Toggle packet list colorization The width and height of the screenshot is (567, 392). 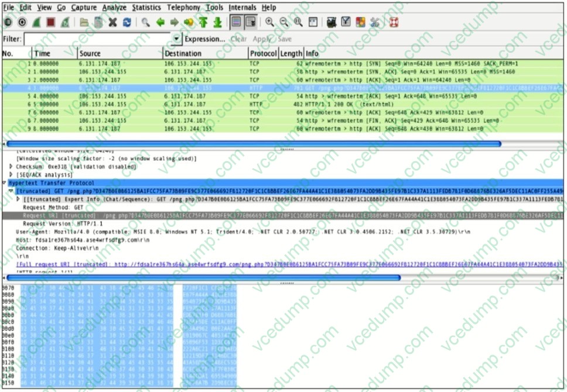pyautogui.click(x=235, y=22)
